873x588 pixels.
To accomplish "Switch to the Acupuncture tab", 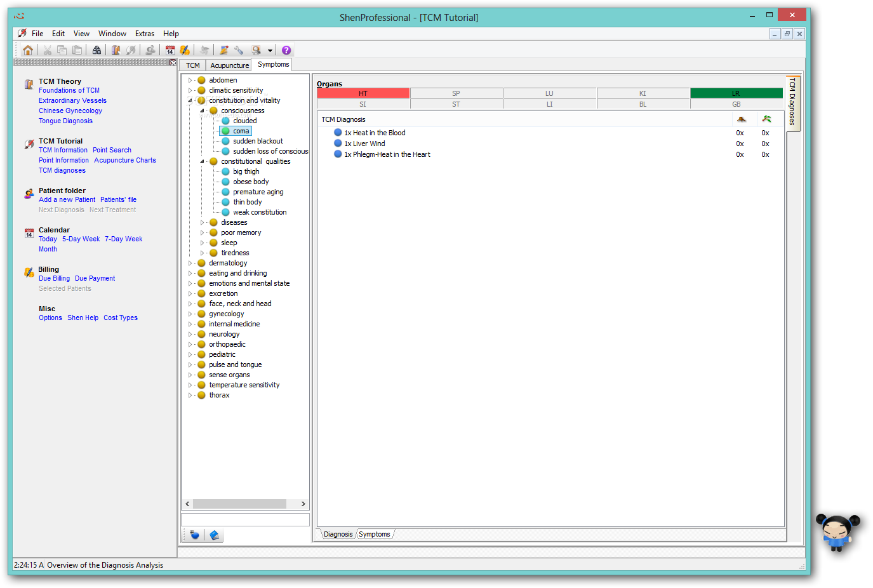I will pos(229,65).
